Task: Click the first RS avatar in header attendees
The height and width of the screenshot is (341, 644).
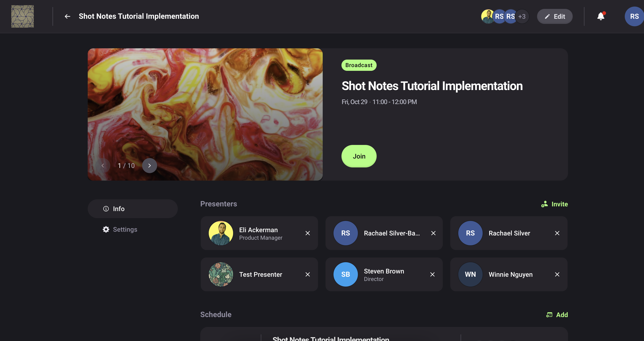Action: pyautogui.click(x=499, y=16)
